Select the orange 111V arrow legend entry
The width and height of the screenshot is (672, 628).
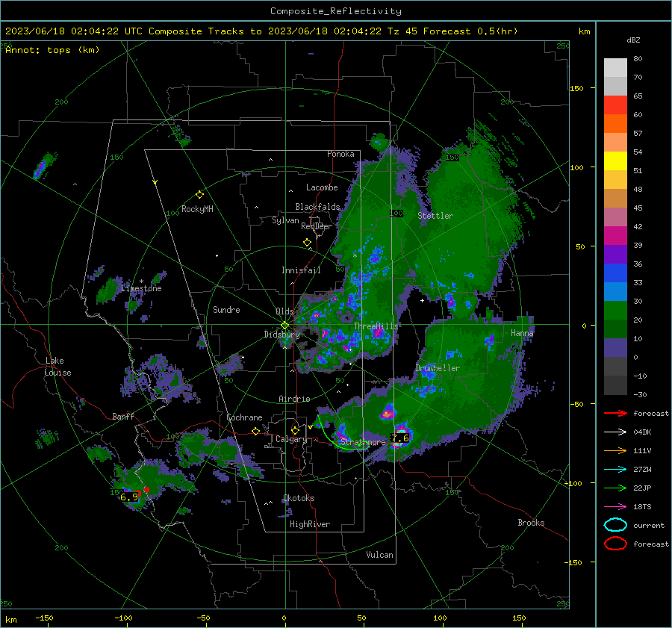point(615,450)
